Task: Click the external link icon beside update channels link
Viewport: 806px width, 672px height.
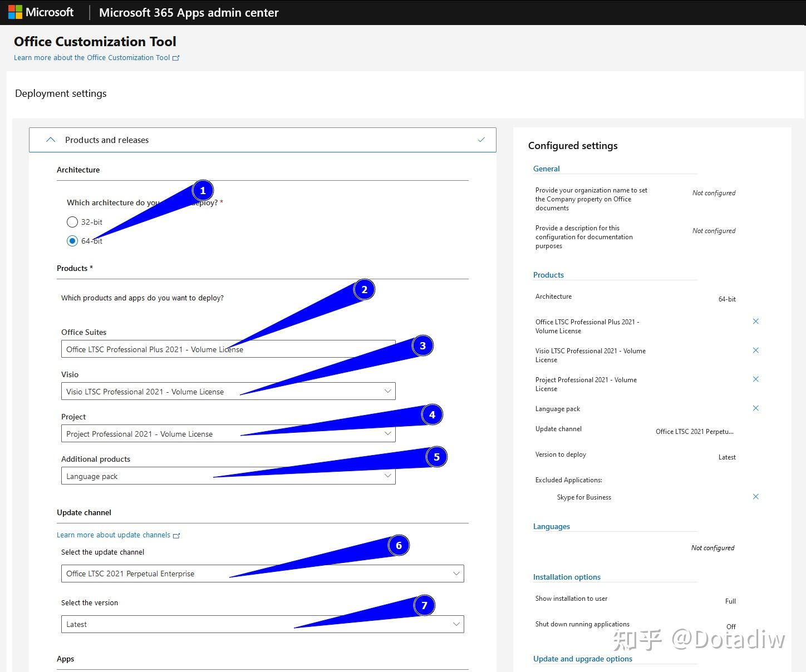Action: click(x=177, y=535)
